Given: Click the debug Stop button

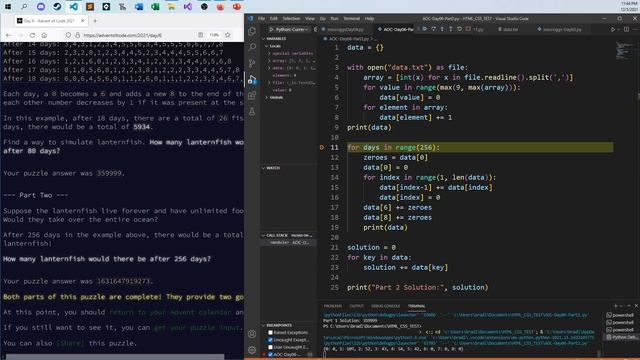Looking at the screenshot, I should coord(468,29).
